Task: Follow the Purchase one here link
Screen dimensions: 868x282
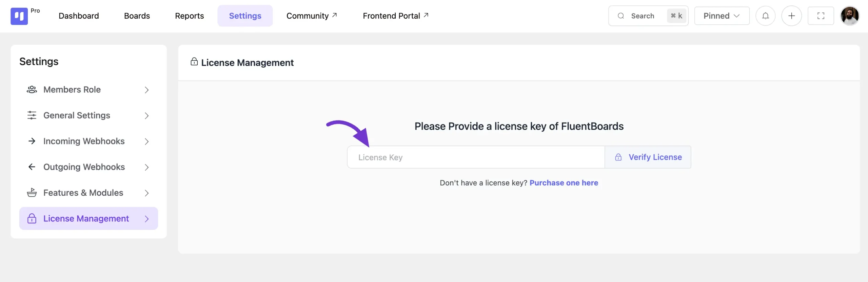Action: point(564,183)
